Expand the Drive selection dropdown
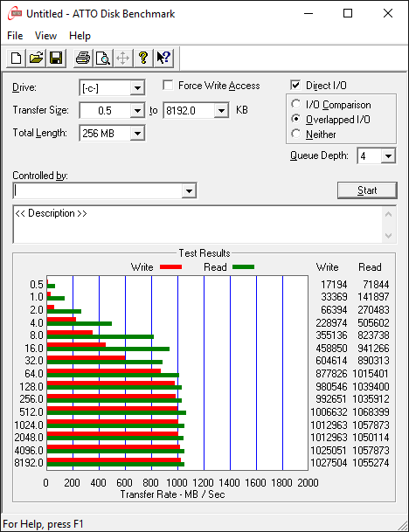Screen dimensions: 409x532 (x=137, y=88)
